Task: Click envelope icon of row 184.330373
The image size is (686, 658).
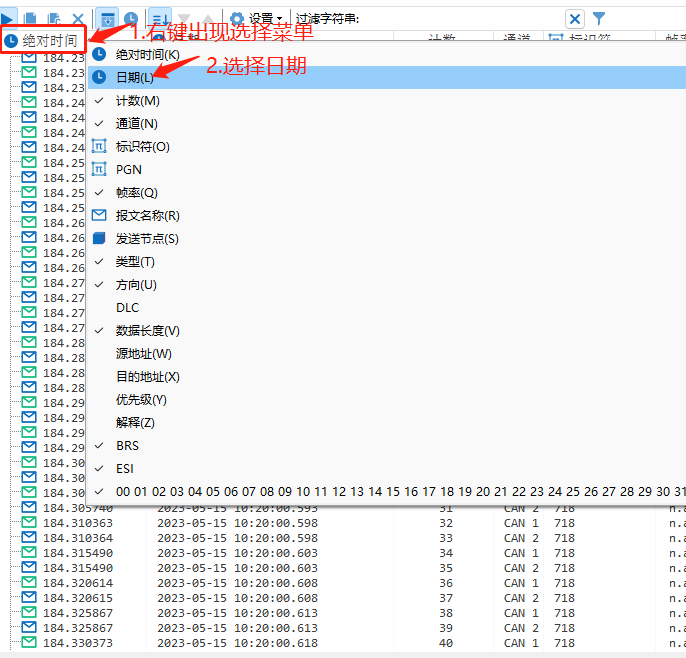Action: (x=29, y=642)
